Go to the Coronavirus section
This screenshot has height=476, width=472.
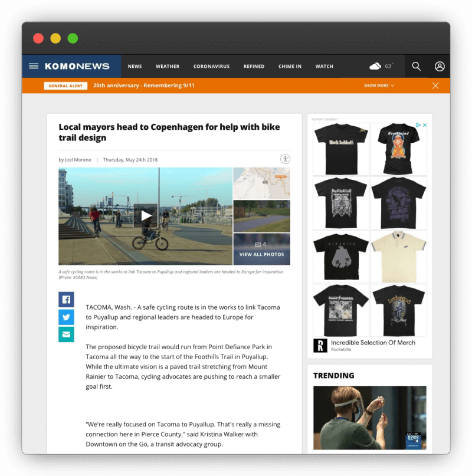tap(211, 67)
